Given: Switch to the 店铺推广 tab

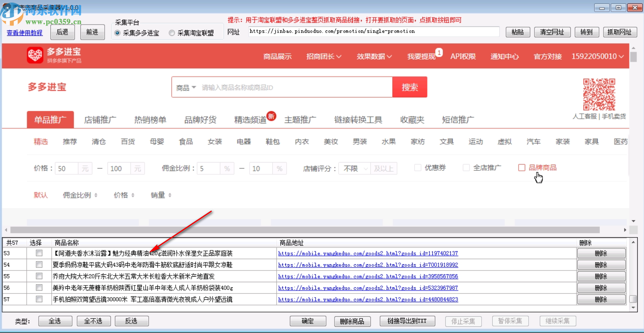Looking at the screenshot, I should pyautogui.click(x=100, y=119).
